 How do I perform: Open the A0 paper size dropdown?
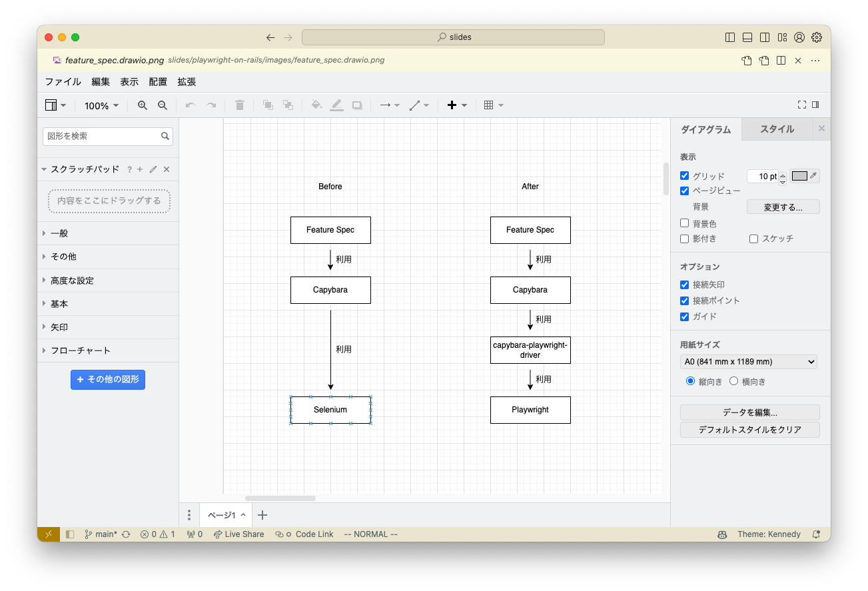pyautogui.click(x=748, y=362)
